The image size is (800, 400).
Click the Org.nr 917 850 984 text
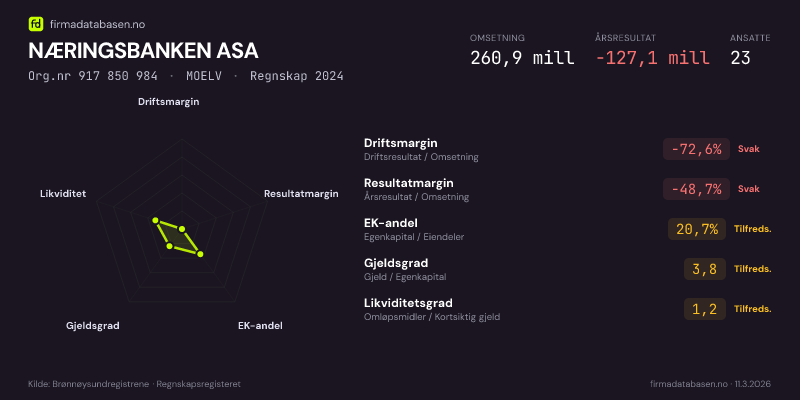(x=93, y=76)
